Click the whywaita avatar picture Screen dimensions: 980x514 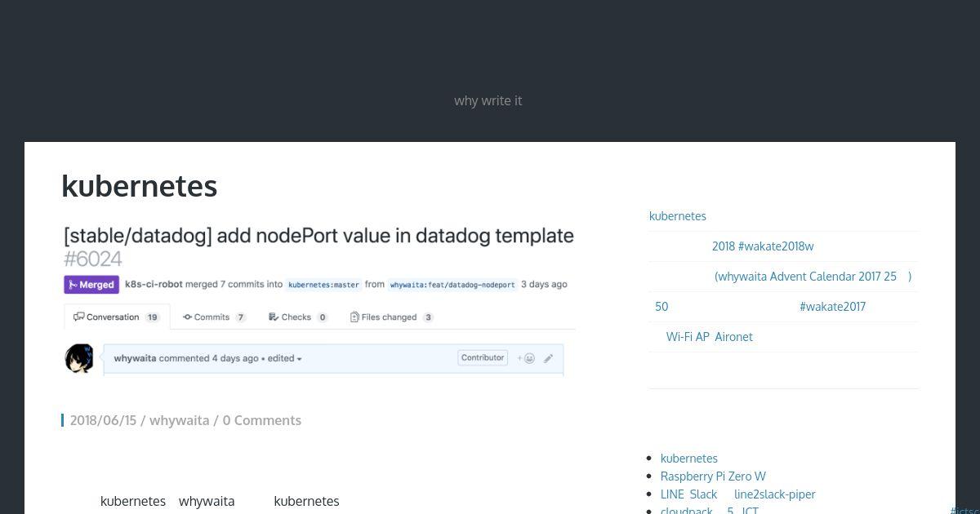coord(79,358)
